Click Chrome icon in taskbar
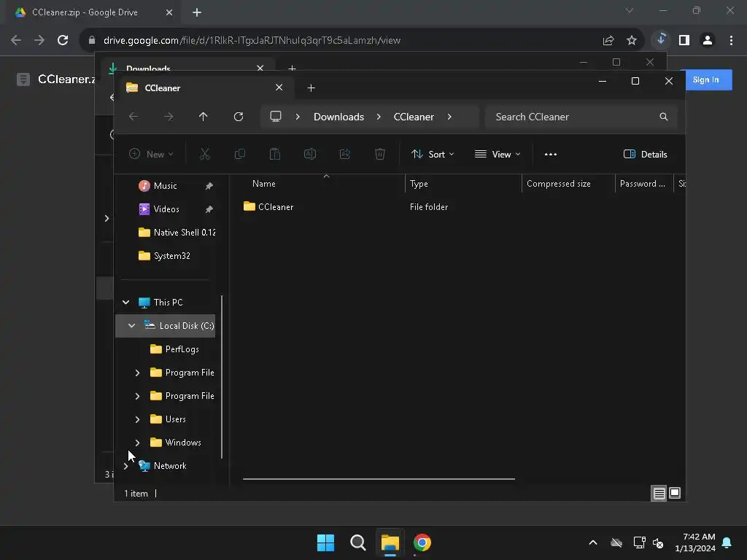The image size is (747, 560). pyautogui.click(x=422, y=542)
